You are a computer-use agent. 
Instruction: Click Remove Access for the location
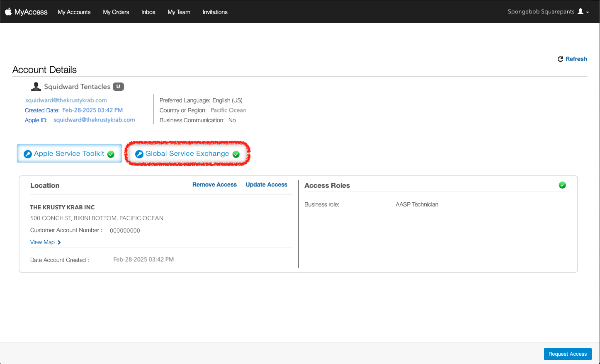pyautogui.click(x=214, y=184)
